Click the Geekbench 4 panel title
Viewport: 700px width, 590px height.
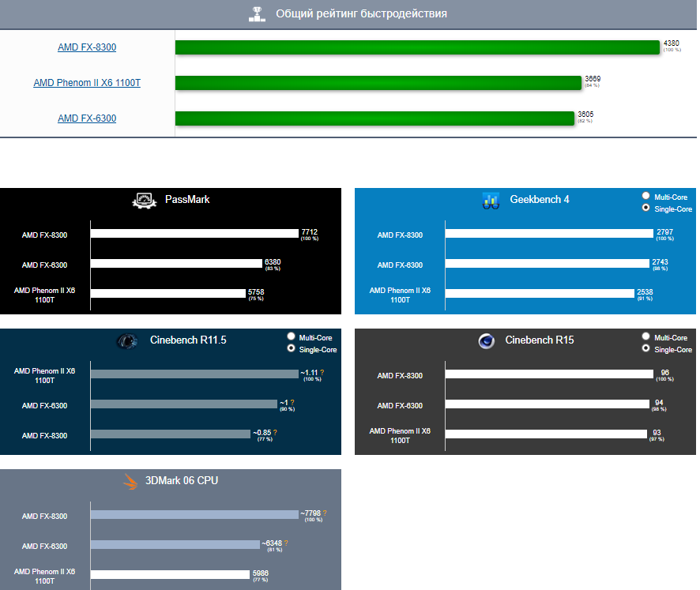[540, 200]
